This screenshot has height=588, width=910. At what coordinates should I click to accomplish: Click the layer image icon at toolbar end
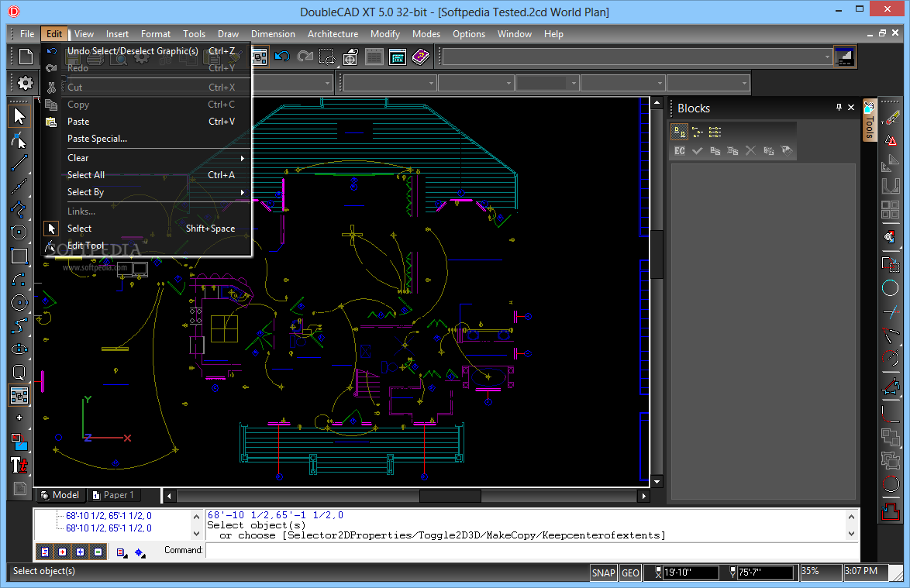[x=844, y=57]
